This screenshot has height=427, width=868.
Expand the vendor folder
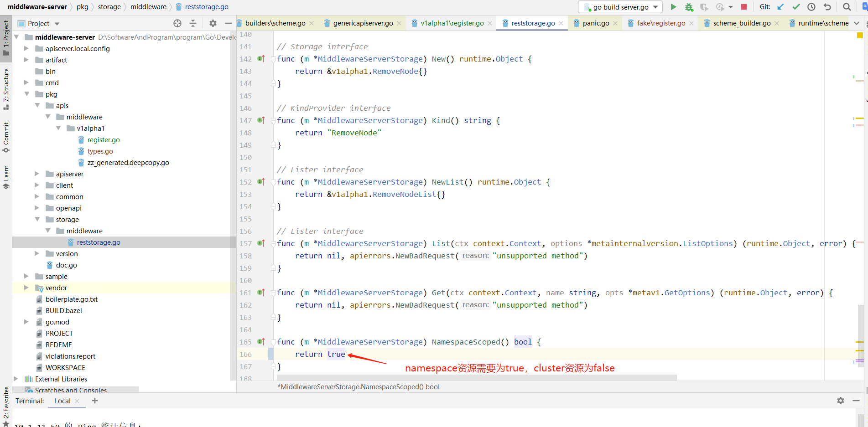tap(26, 288)
